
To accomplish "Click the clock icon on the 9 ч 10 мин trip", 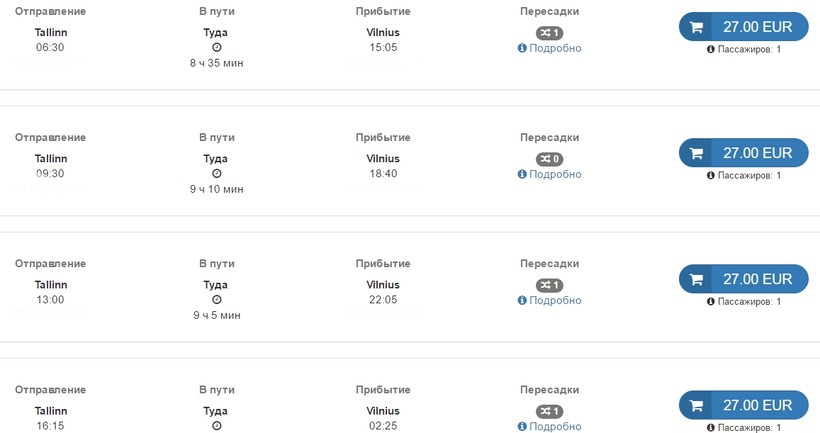I will [x=217, y=174].
